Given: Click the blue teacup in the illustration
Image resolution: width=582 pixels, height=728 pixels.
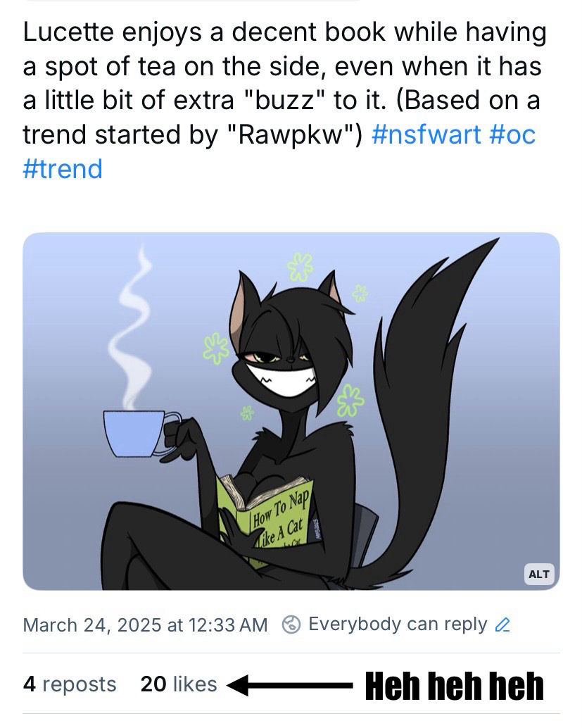Looking at the screenshot, I should (136, 432).
